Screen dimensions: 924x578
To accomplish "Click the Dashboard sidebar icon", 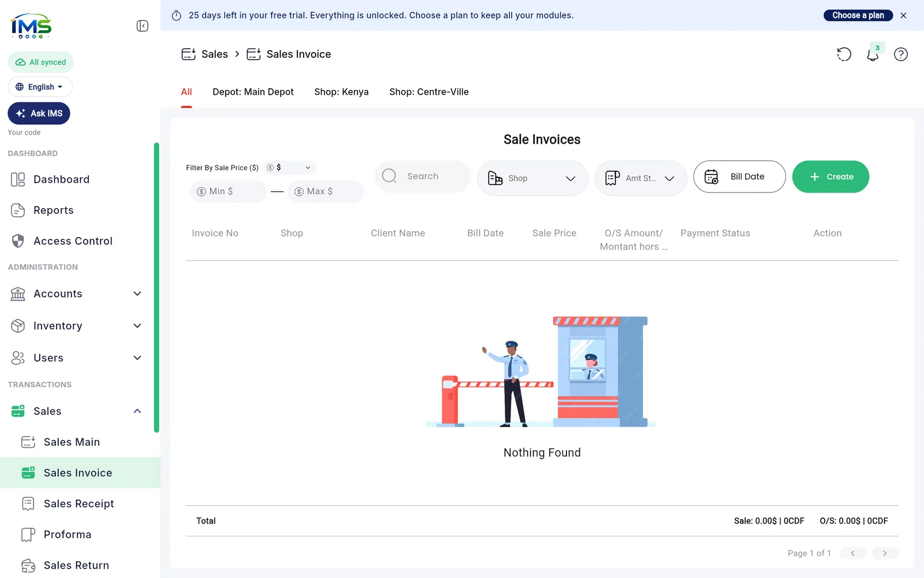I will click(x=18, y=180).
